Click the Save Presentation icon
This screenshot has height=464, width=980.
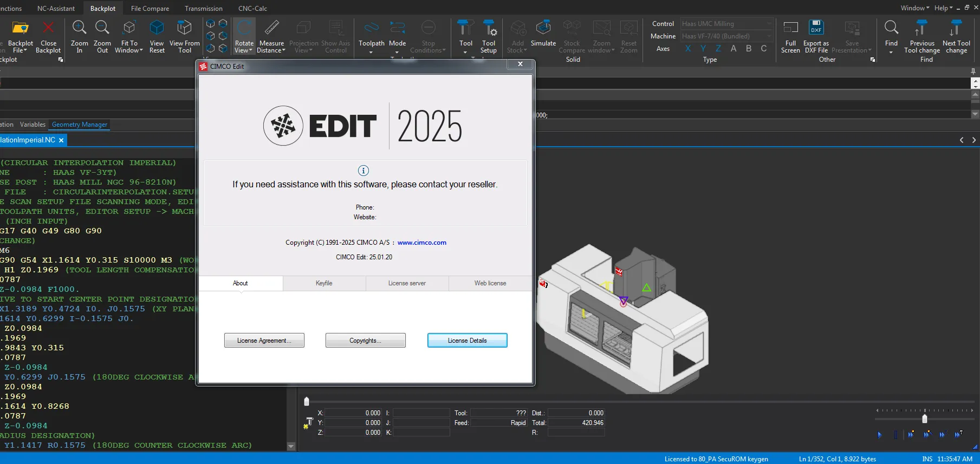(852, 28)
